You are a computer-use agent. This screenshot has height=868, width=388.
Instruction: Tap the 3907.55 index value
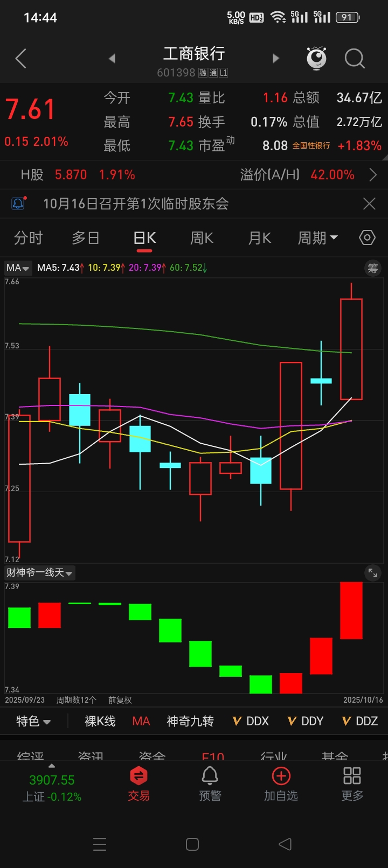coord(52,780)
